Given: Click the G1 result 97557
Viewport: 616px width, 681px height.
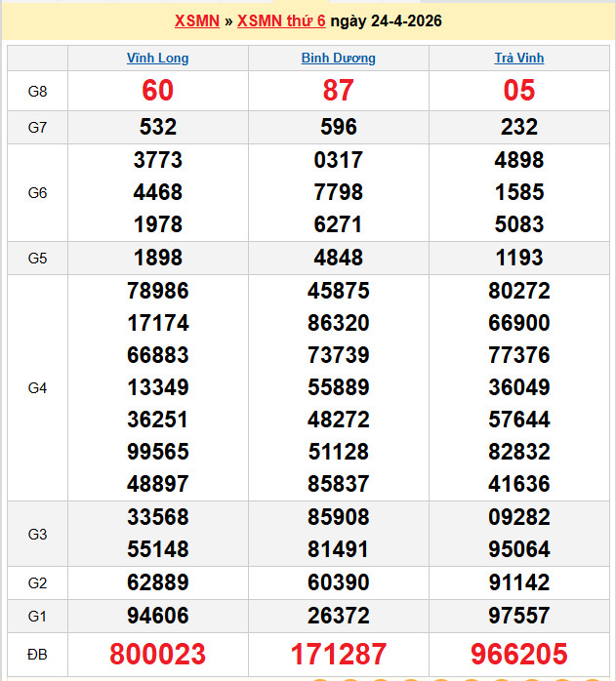Looking at the screenshot, I should point(519,615).
